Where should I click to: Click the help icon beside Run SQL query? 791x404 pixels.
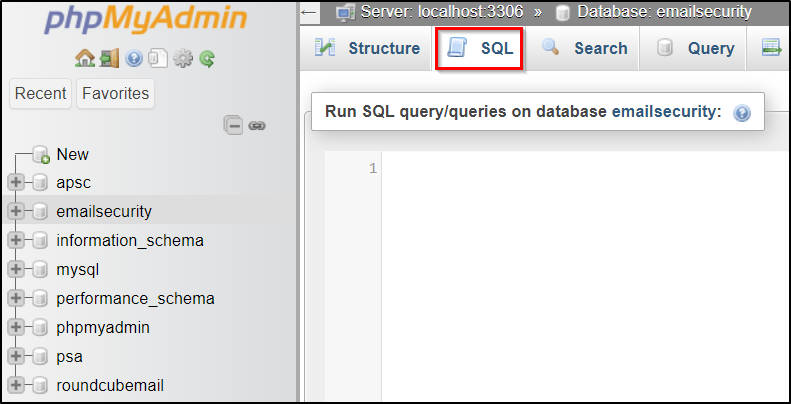pos(742,112)
